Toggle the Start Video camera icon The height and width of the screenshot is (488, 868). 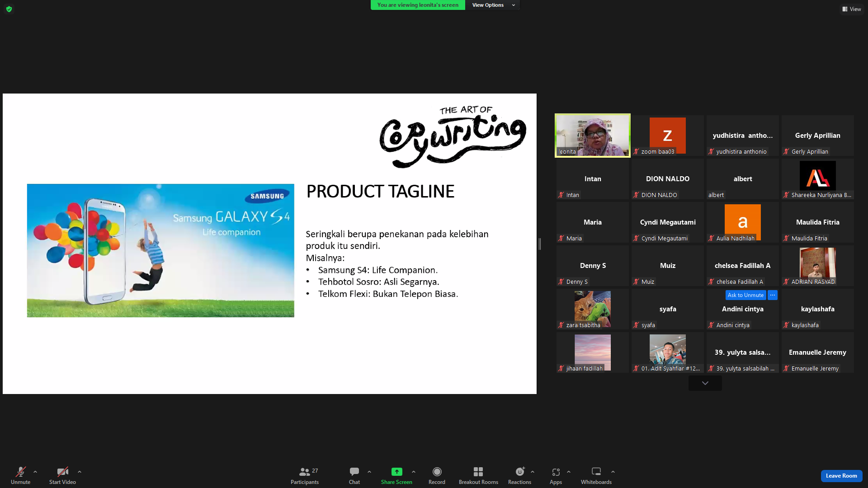[x=62, y=472]
